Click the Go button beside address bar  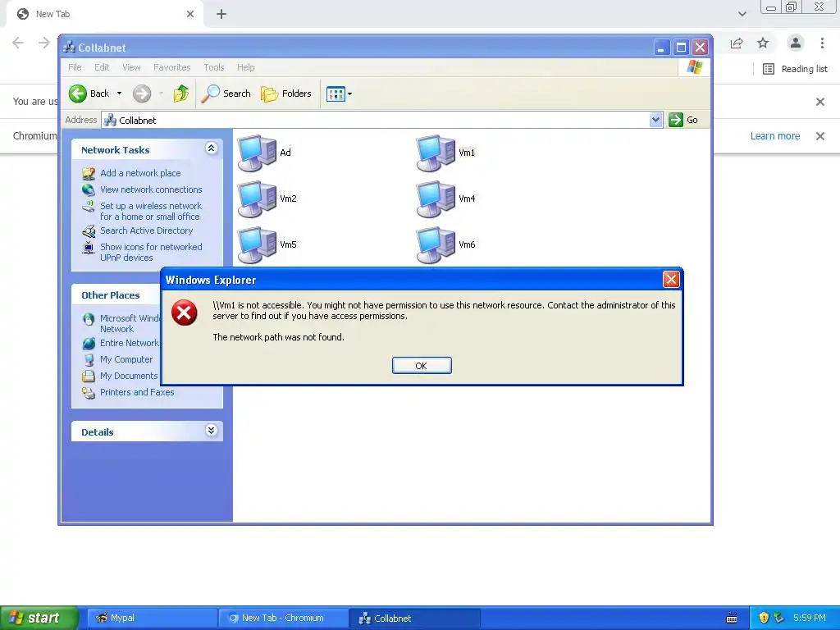point(683,120)
